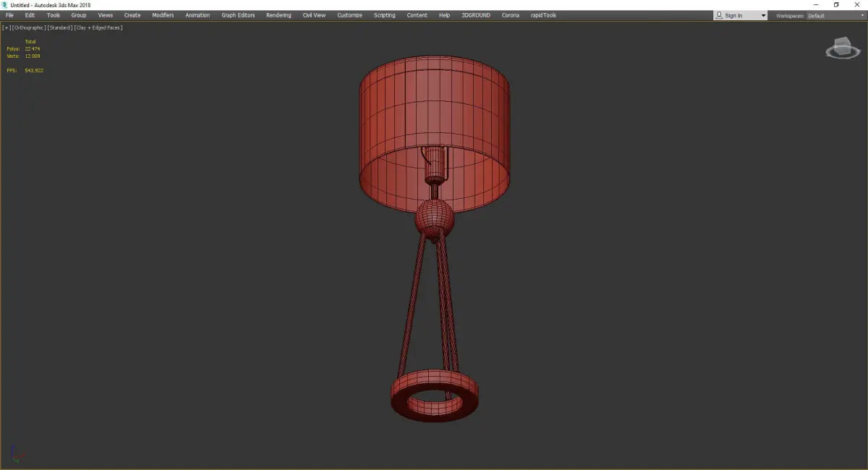Open the Help menu

pyautogui.click(x=444, y=15)
